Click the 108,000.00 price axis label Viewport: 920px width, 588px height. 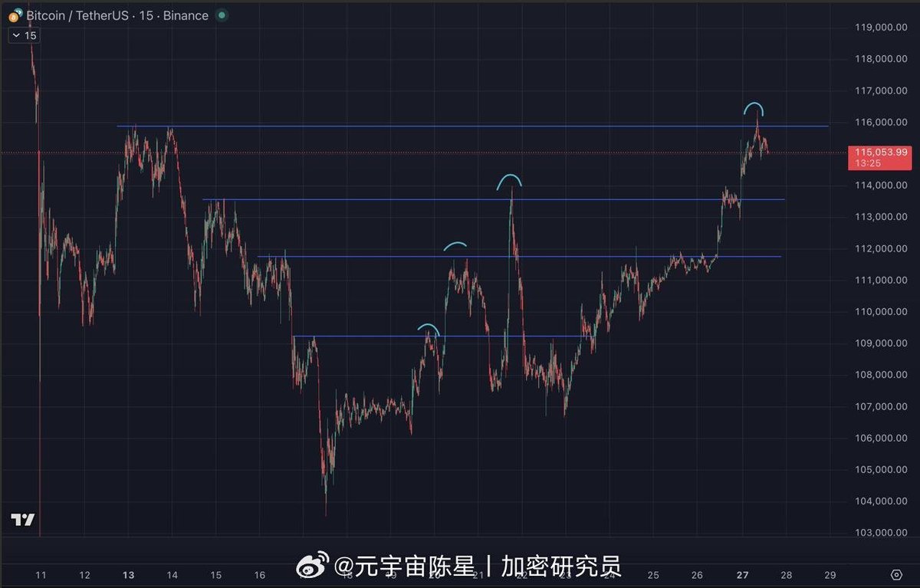pos(881,375)
